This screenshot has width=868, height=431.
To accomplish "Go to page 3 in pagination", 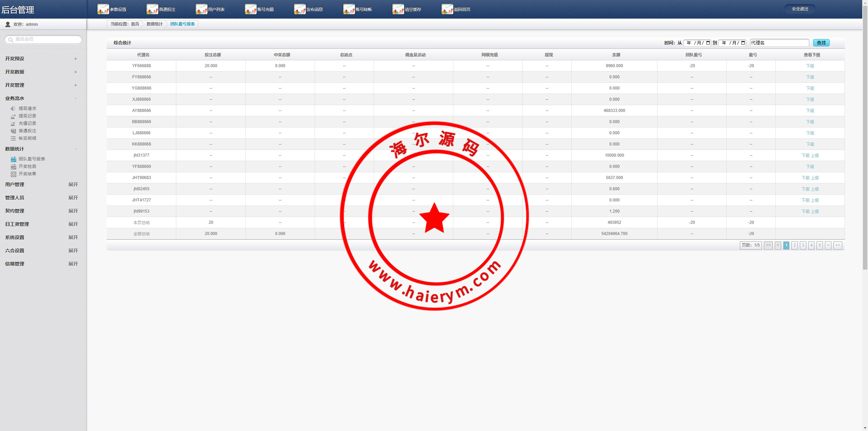I will pos(803,245).
